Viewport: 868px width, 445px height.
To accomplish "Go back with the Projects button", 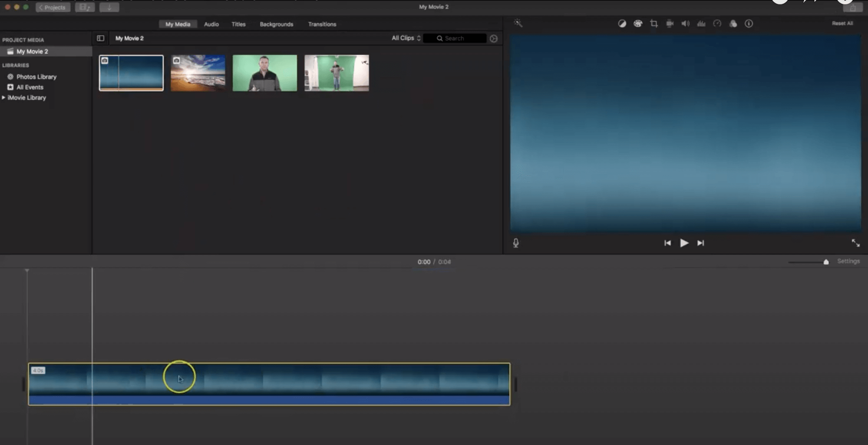I will pos(53,7).
